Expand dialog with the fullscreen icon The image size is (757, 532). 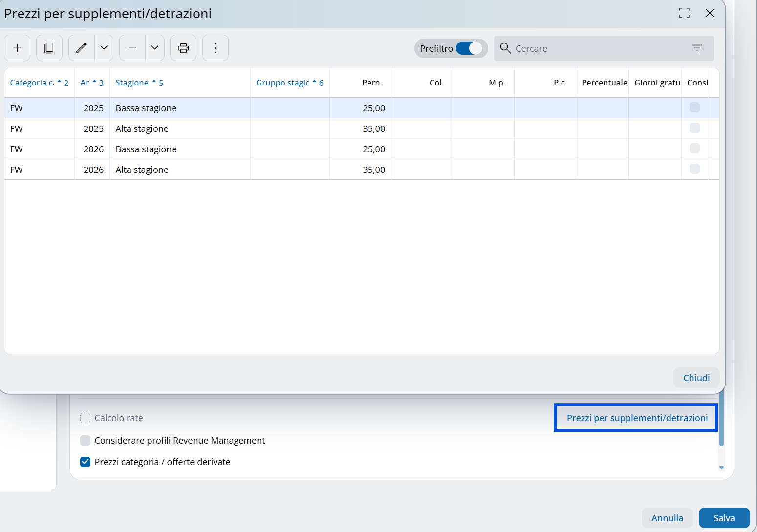pyautogui.click(x=684, y=13)
